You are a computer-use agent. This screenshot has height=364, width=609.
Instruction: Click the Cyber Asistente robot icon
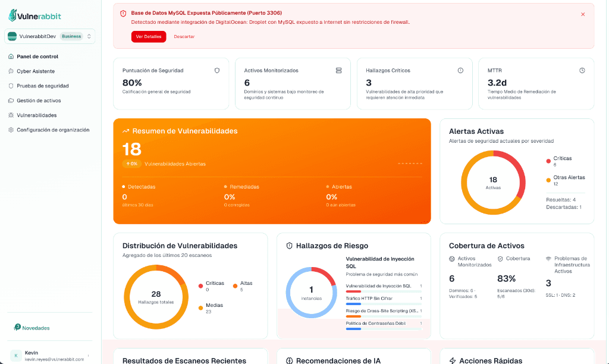pos(11,71)
